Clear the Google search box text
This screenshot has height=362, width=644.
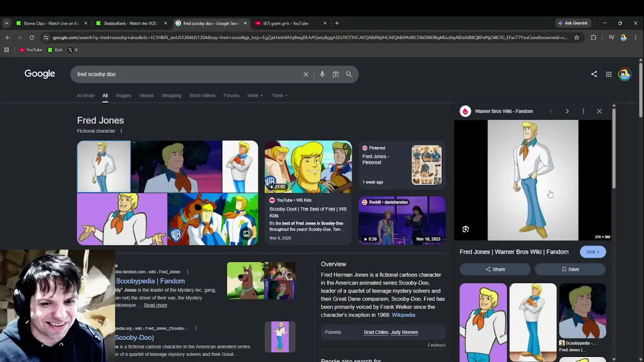click(306, 74)
